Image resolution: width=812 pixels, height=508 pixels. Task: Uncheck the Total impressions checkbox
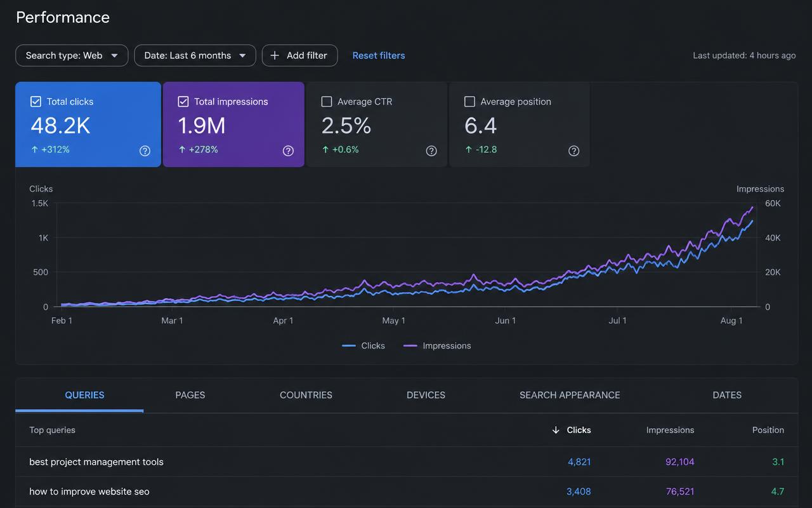tap(183, 102)
